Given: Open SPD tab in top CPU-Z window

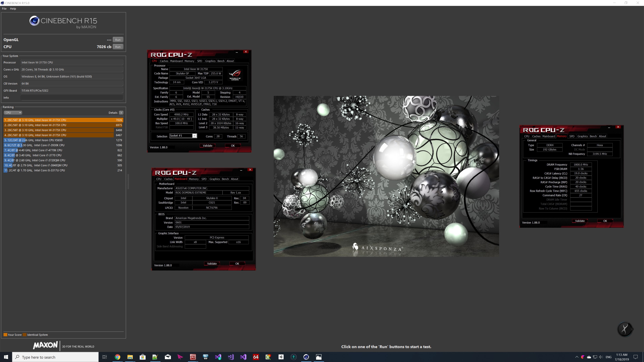Looking at the screenshot, I should (x=200, y=61).
